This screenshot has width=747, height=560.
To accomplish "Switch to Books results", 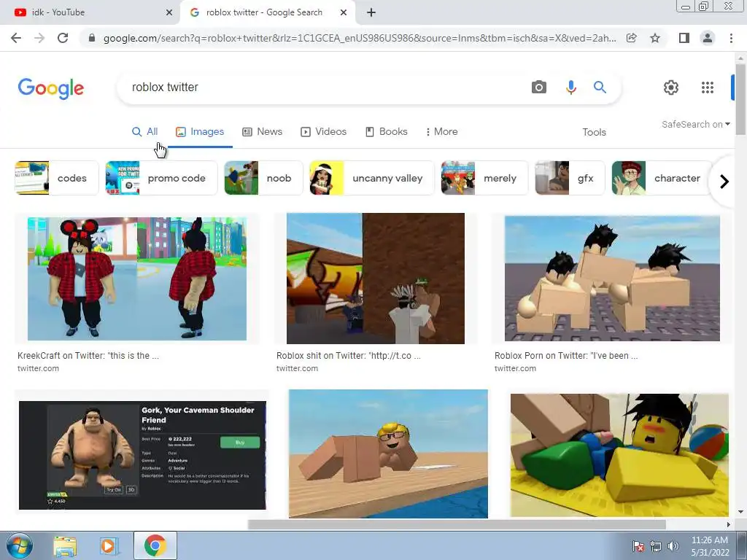I will [x=387, y=132].
